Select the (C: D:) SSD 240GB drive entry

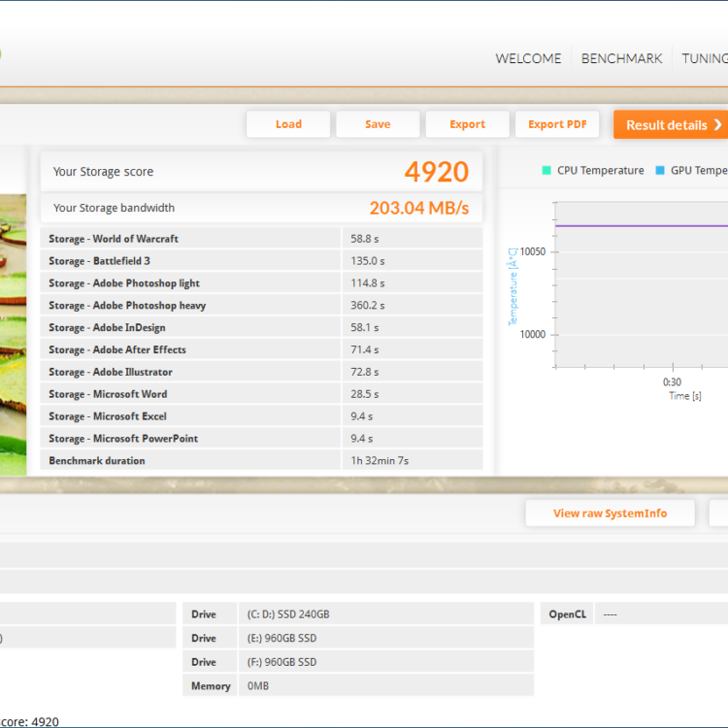coord(288,614)
